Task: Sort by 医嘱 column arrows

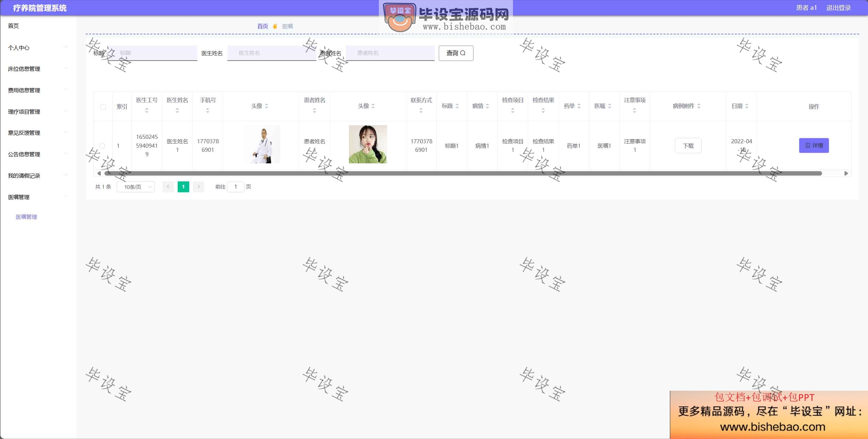Action: (x=610, y=106)
